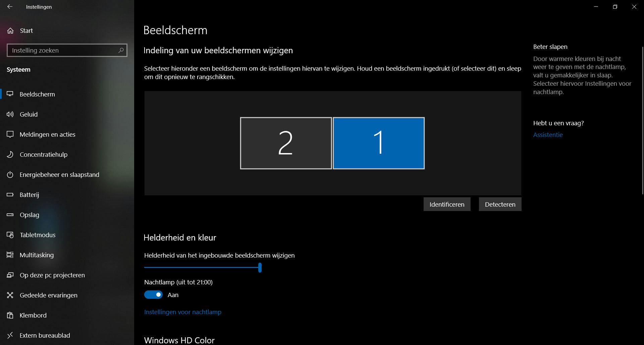Click the Tabletmodus icon
Image resolution: width=644 pixels, height=345 pixels.
[x=10, y=235]
